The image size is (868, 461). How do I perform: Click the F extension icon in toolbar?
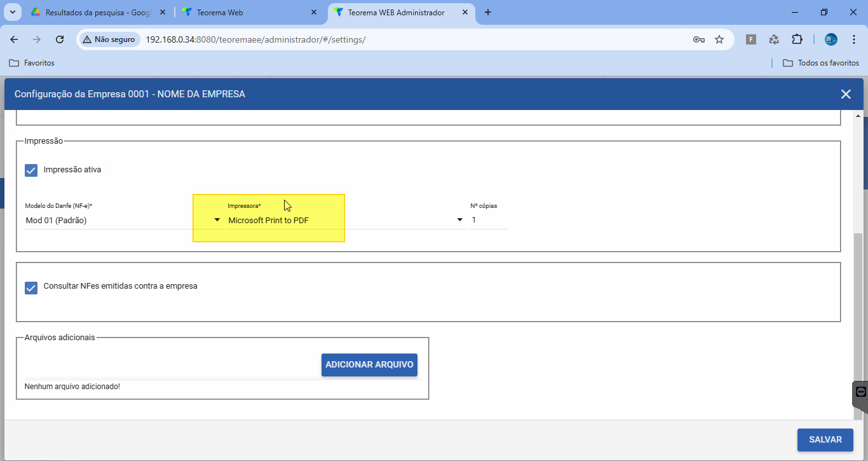coord(750,39)
